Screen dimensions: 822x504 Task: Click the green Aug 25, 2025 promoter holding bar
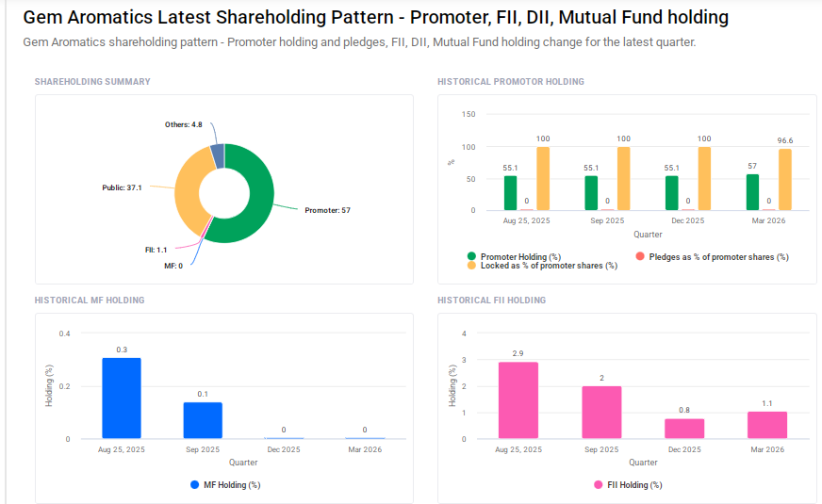tap(511, 193)
